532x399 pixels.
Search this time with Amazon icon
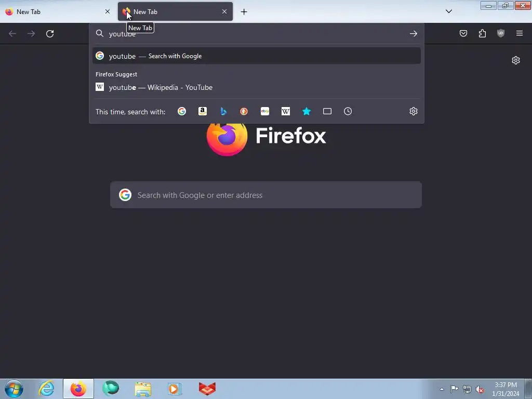pos(203,111)
